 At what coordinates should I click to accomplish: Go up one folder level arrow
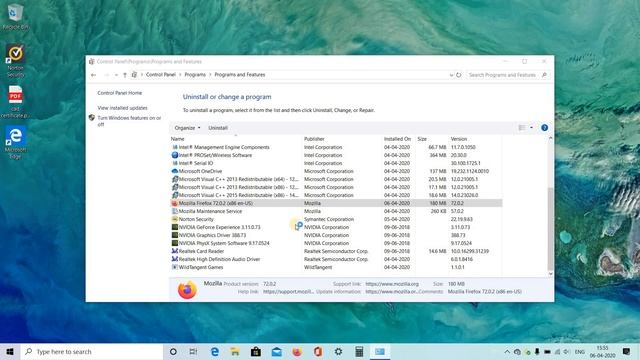coord(125,75)
